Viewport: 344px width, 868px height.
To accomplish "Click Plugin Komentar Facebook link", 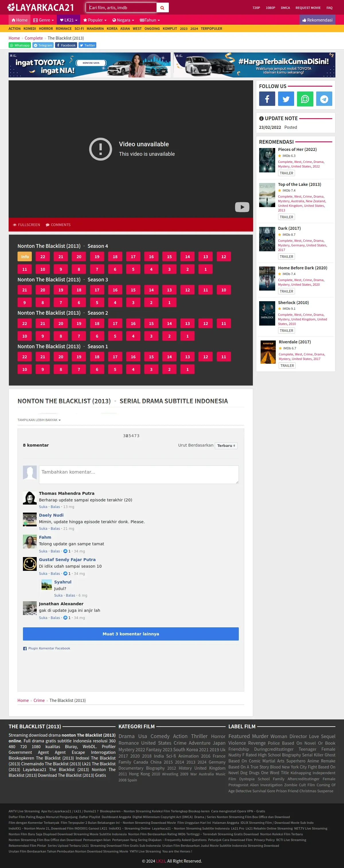I will pos(49,649).
